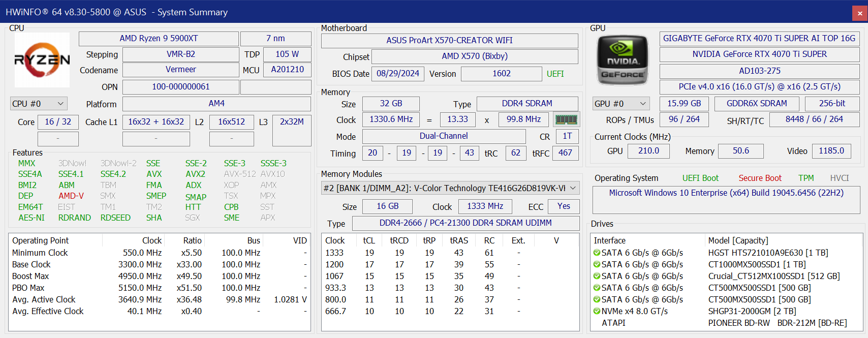Click the 8448 / 66 / 264 shaders field

814,119
